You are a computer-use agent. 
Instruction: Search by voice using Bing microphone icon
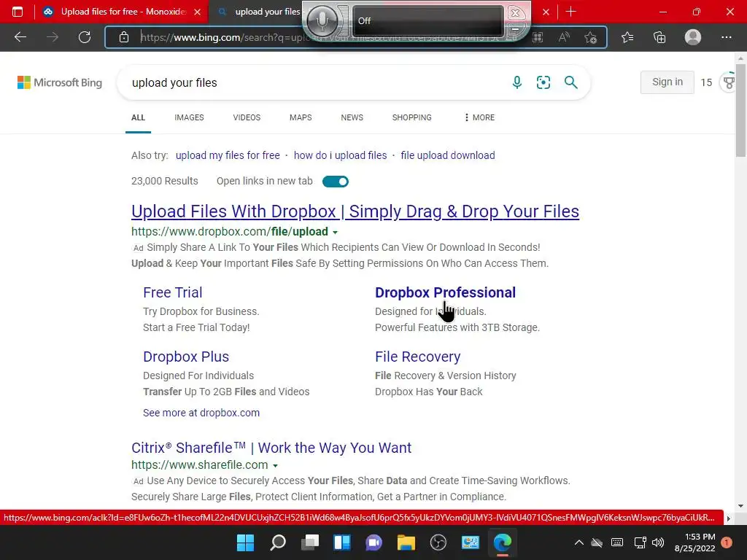[517, 82]
